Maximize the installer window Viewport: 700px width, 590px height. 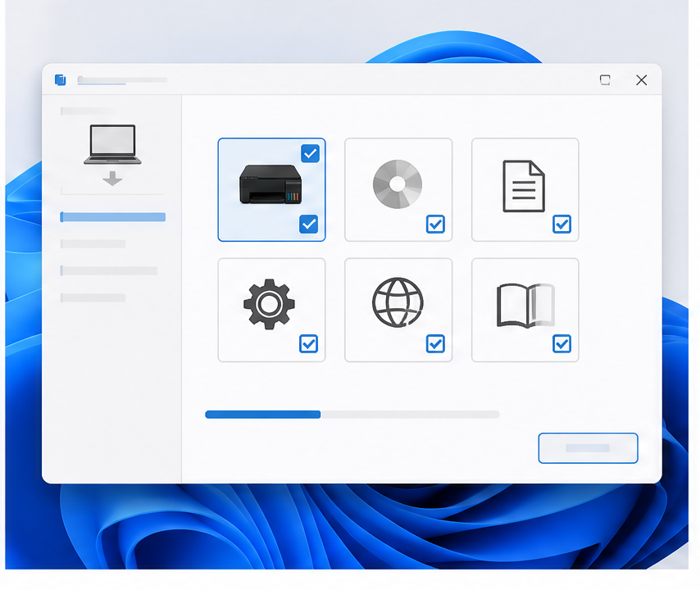pyautogui.click(x=605, y=79)
